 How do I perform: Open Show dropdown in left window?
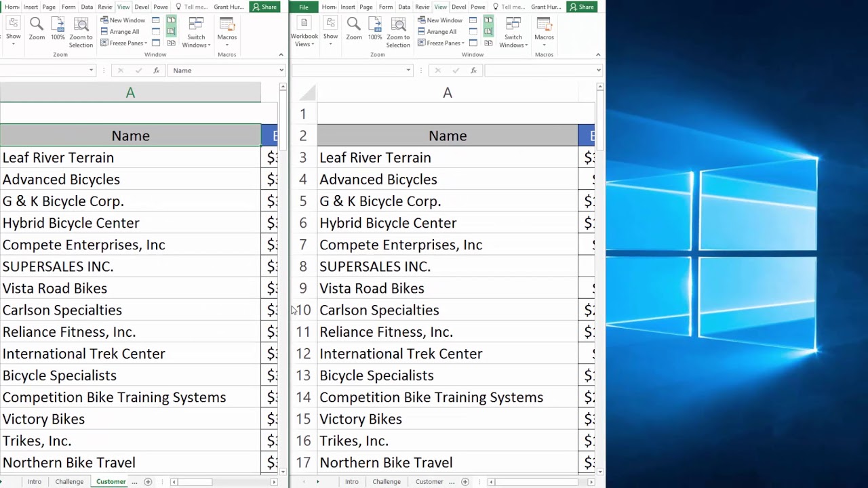(13, 32)
